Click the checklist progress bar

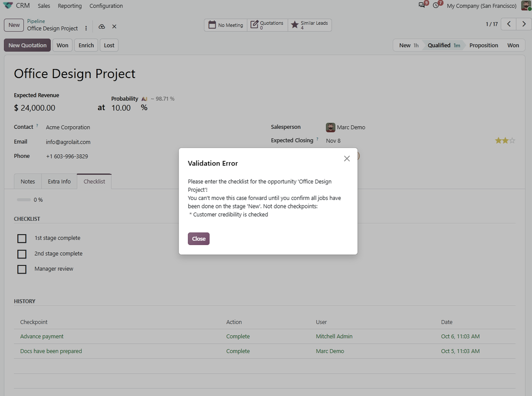coord(24,200)
